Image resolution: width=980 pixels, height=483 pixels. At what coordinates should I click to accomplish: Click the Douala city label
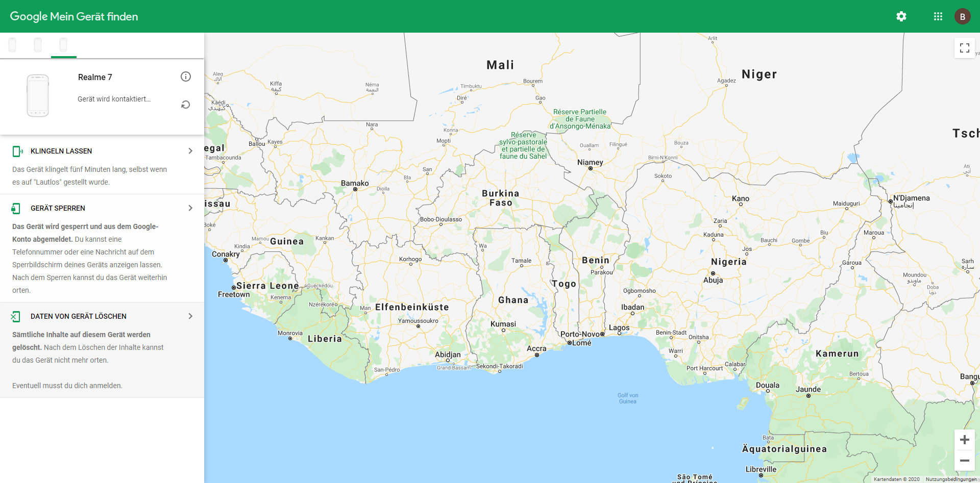click(768, 385)
